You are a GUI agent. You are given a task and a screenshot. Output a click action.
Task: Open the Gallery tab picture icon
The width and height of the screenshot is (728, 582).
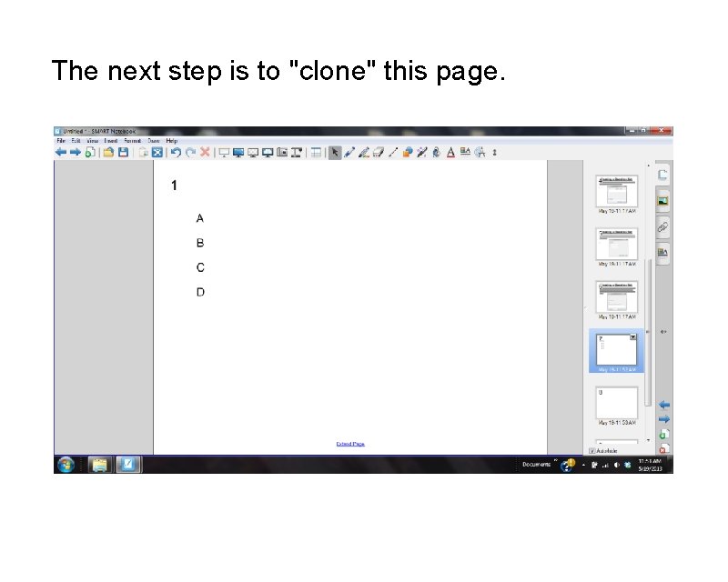click(663, 198)
